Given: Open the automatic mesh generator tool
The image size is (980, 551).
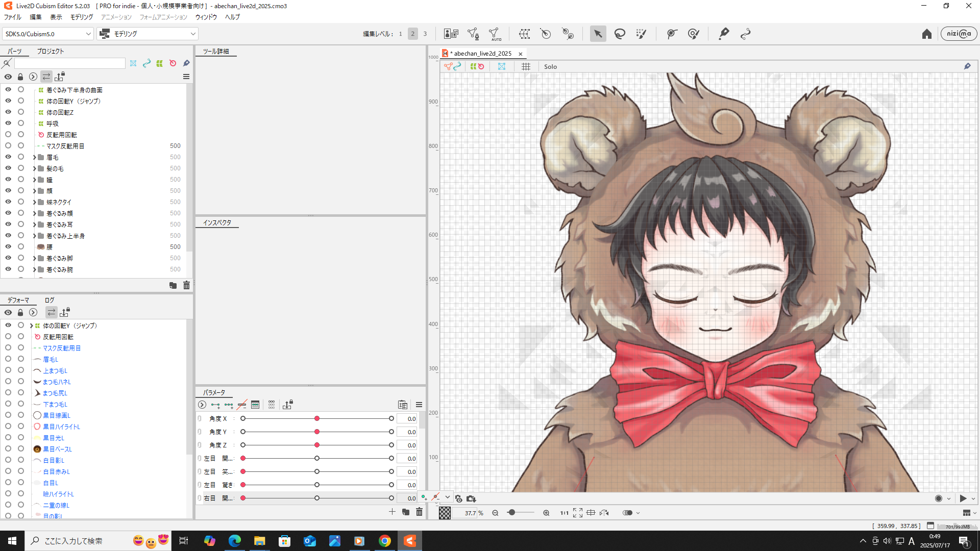Looking at the screenshot, I should coord(494,34).
